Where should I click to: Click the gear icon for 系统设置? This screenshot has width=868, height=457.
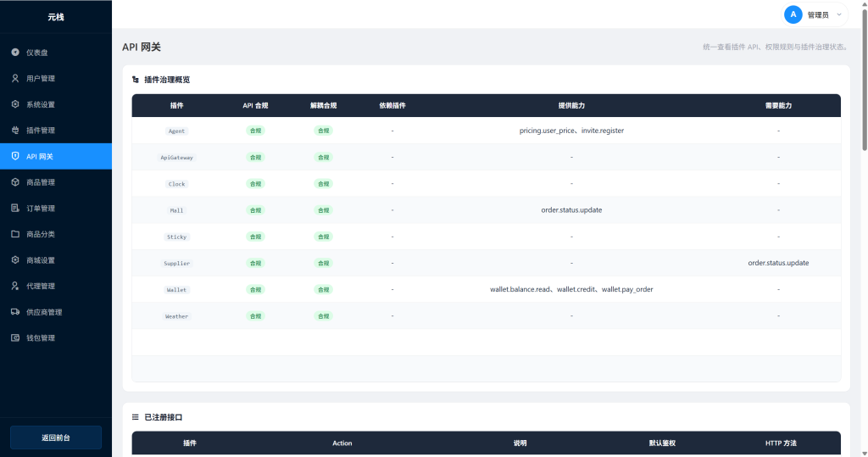click(x=15, y=105)
